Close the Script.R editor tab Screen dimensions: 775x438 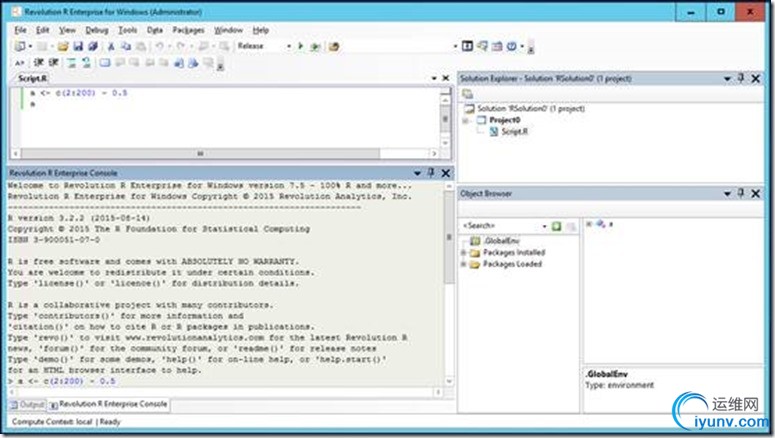pos(446,78)
